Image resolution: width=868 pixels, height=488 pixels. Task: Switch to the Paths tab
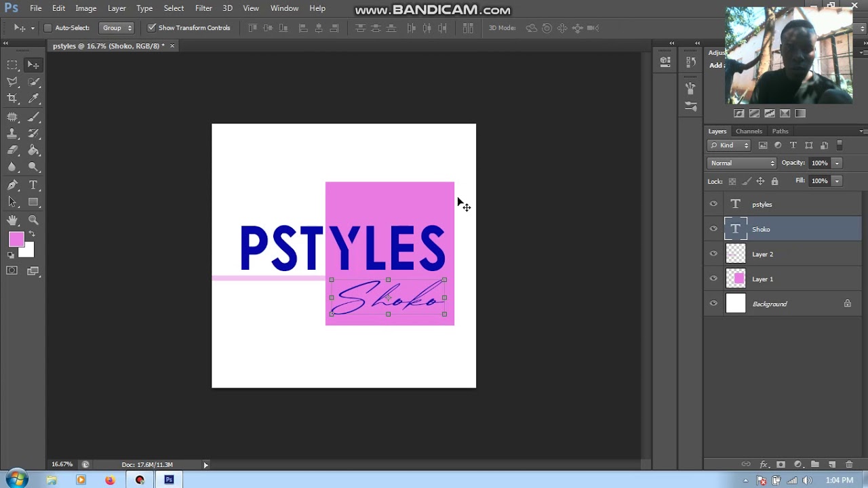pyautogui.click(x=780, y=131)
